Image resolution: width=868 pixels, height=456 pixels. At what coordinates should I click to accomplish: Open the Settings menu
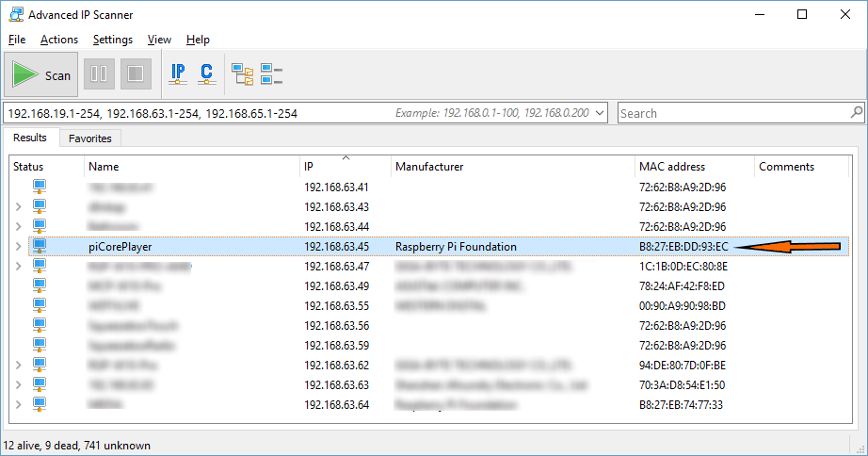pos(113,40)
